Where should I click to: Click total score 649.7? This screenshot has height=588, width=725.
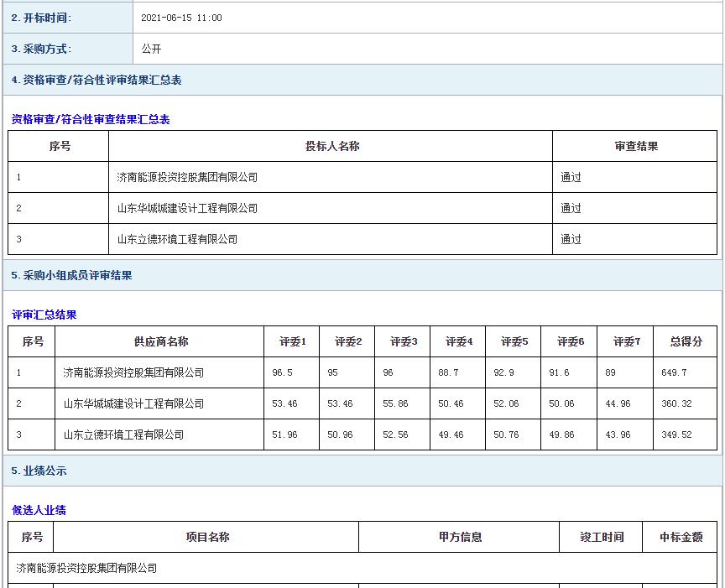[x=674, y=372]
